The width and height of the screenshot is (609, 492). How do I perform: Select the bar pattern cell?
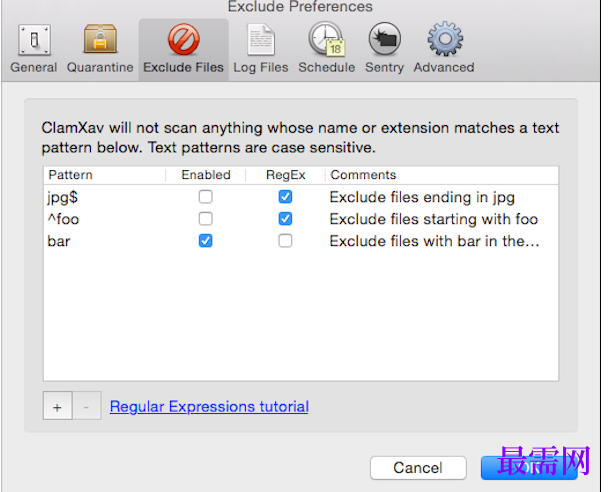(59, 241)
